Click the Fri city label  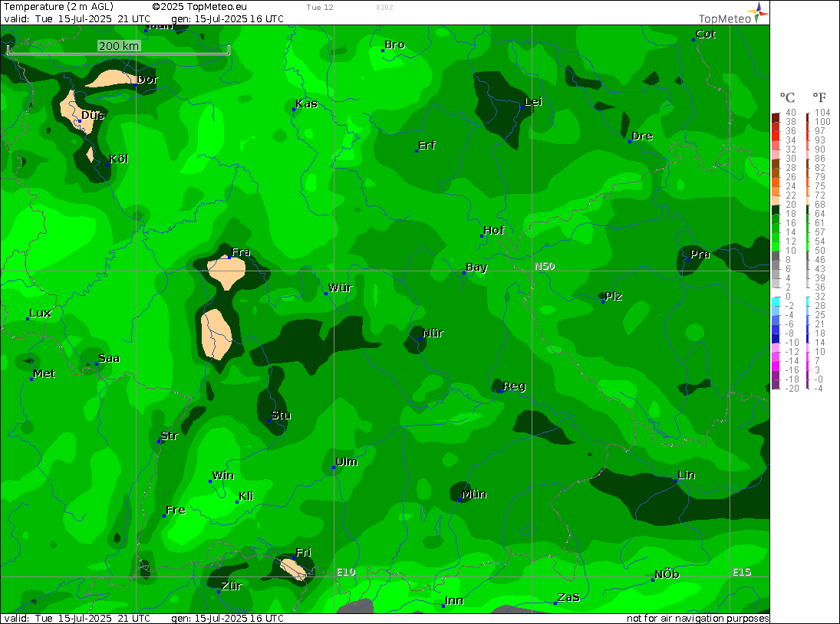point(303,552)
